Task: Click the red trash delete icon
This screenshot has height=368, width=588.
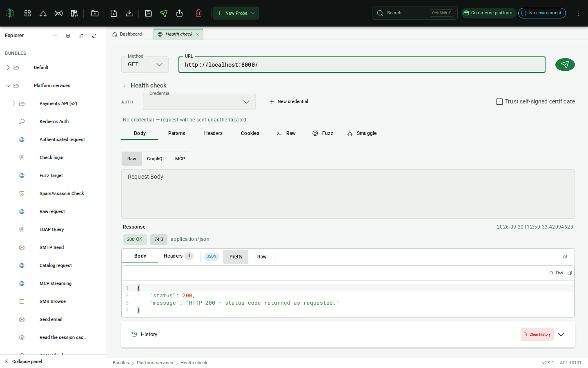Action: click(x=198, y=13)
